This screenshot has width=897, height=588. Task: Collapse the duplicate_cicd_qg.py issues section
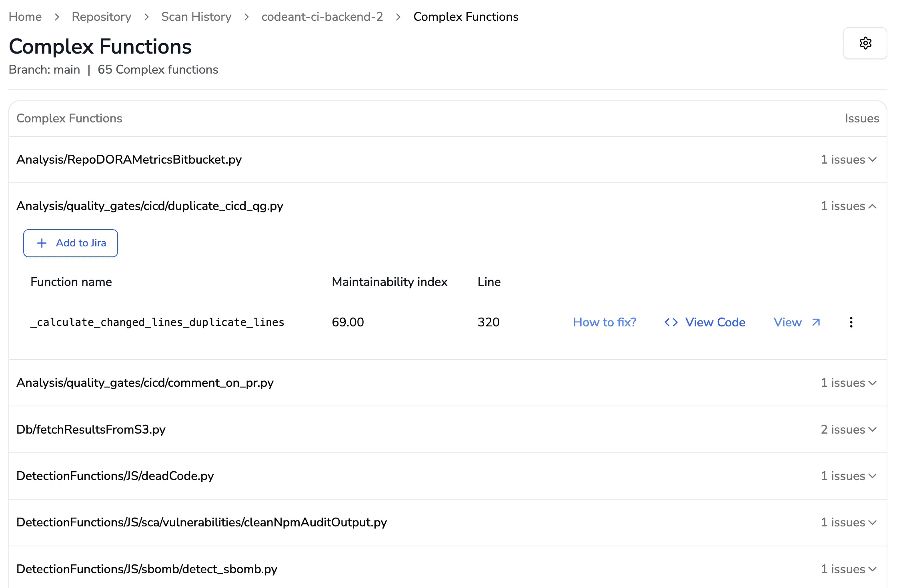click(873, 206)
